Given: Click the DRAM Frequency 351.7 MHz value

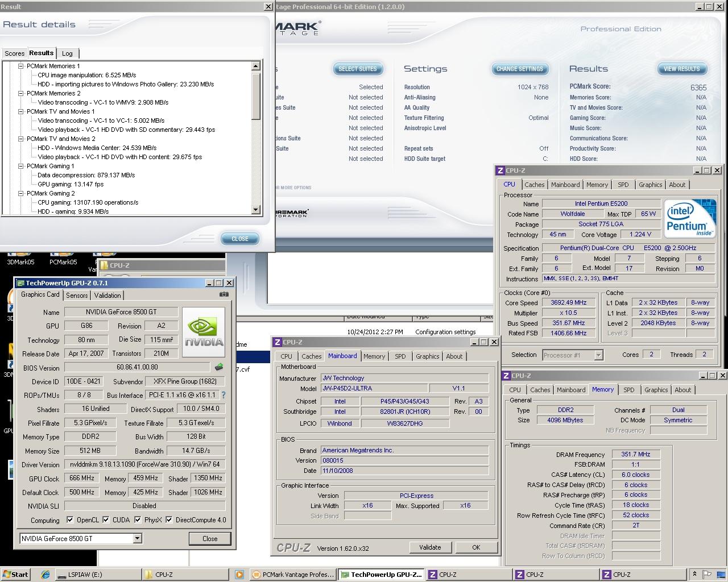Looking at the screenshot, I should [635, 454].
